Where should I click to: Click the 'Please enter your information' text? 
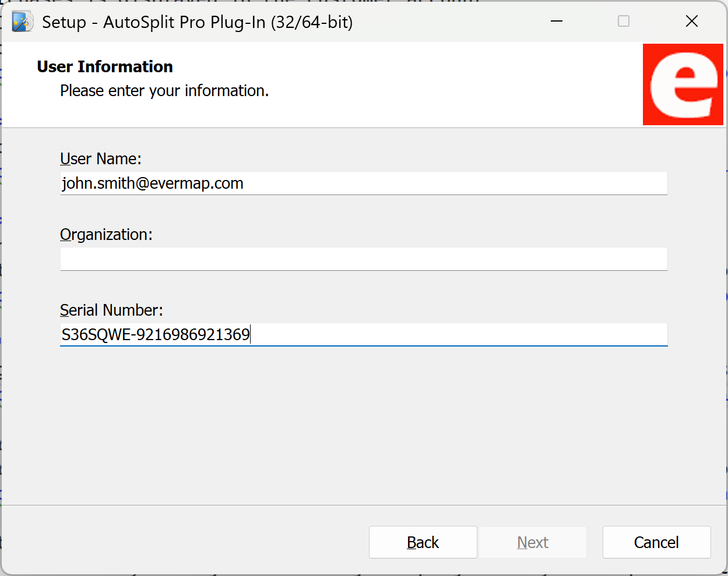(164, 91)
